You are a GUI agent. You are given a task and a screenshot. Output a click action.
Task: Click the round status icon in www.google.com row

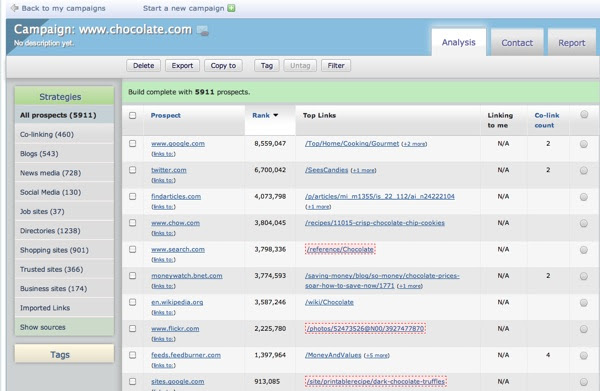[x=584, y=144]
